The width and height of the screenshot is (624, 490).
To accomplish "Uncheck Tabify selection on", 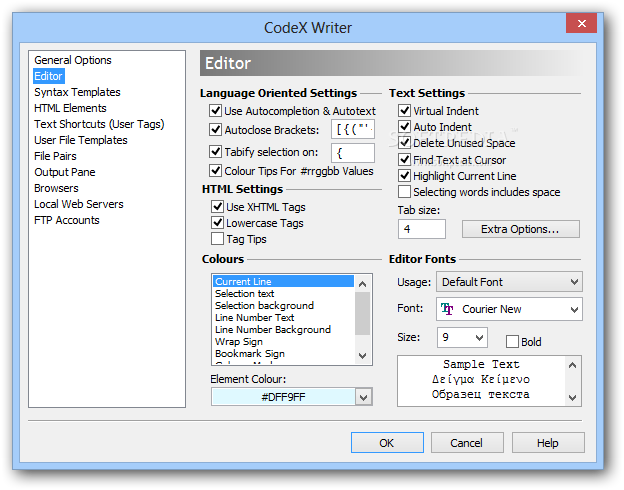I will 215,151.
